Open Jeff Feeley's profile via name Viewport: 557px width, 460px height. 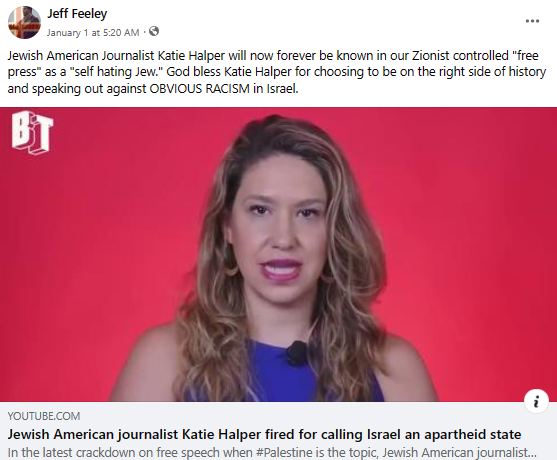click(x=77, y=14)
